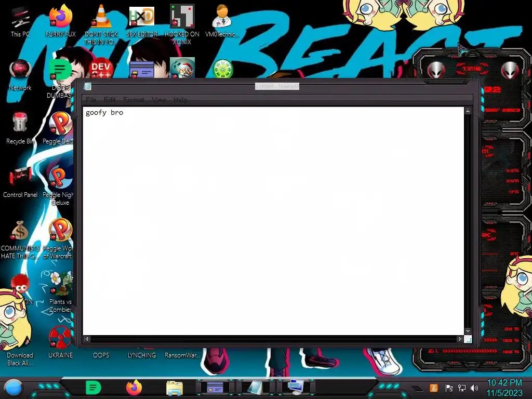Launch the Firefox shortcut labeled FURRY FUX
The height and width of the screenshot is (399, 532).
[x=60, y=22]
